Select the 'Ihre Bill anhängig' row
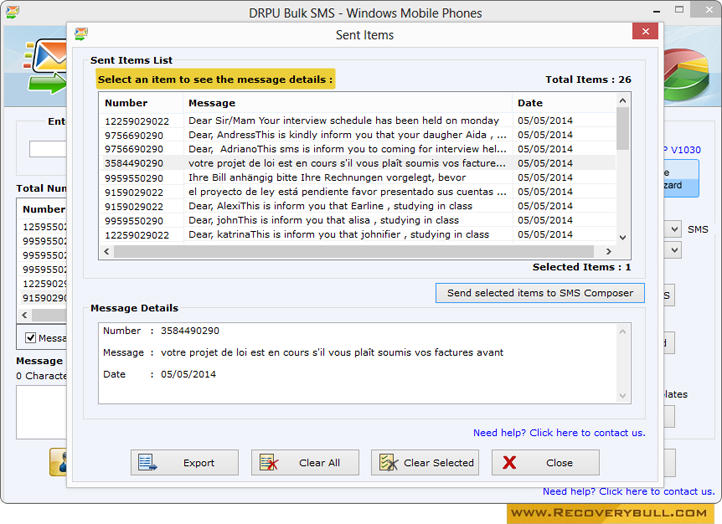This screenshot has width=722, height=524. click(357, 178)
